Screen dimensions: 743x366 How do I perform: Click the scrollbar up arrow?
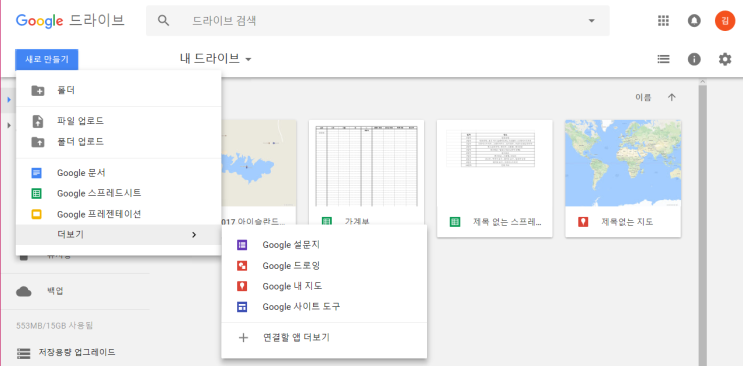[x=703, y=82]
